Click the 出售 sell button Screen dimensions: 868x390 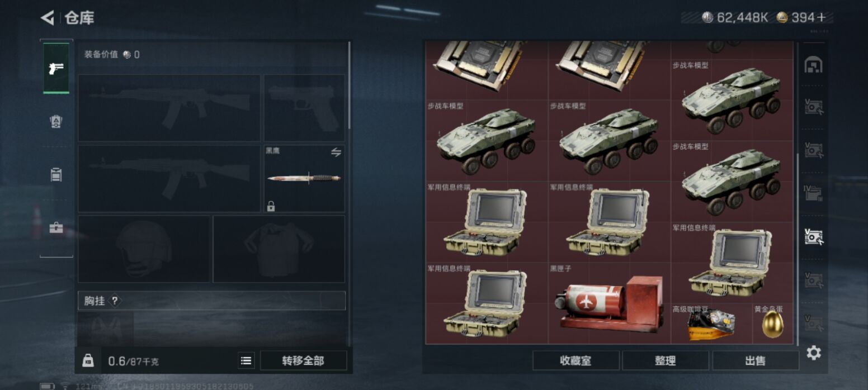pos(755,360)
